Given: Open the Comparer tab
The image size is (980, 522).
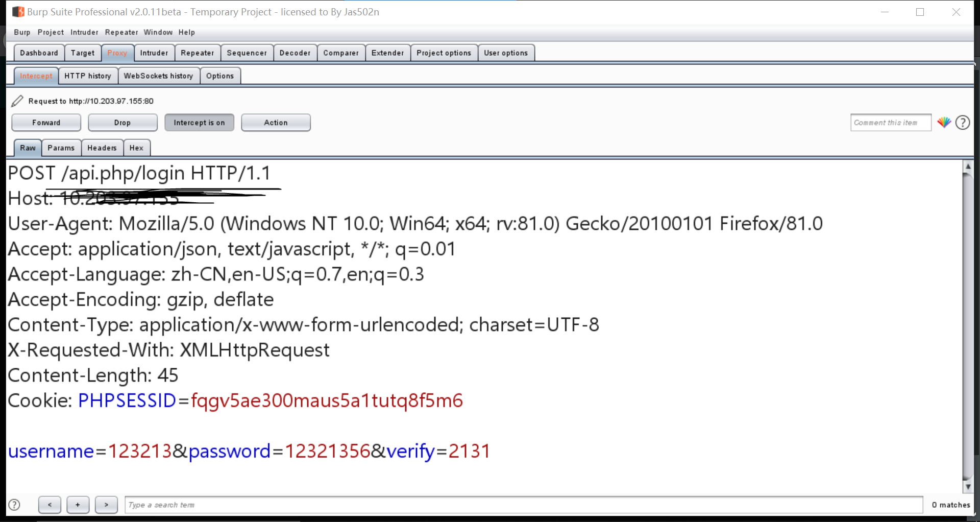Looking at the screenshot, I should [x=341, y=53].
